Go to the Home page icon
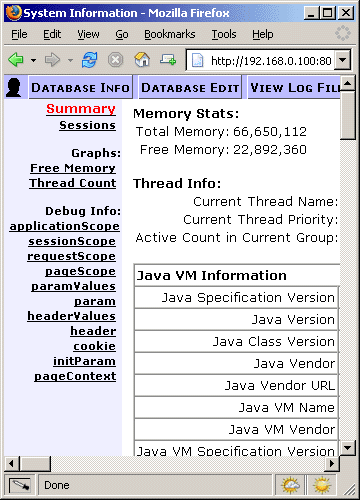The width and height of the screenshot is (360, 500). (142, 60)
